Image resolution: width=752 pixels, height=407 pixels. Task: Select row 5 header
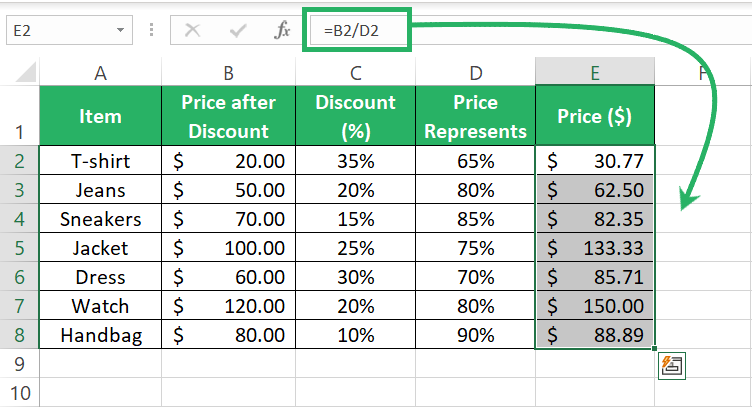point(19,247)
